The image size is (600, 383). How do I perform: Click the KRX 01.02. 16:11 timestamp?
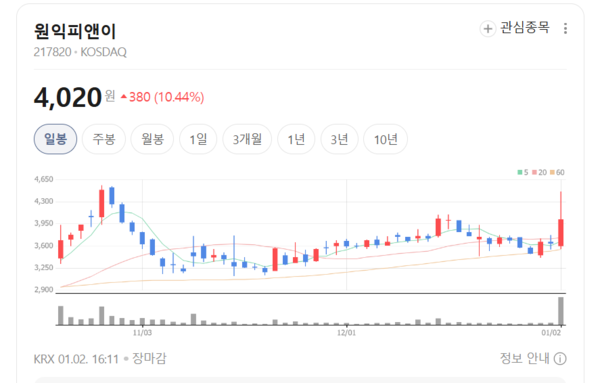pyautogui.click(x=76, y=359)
